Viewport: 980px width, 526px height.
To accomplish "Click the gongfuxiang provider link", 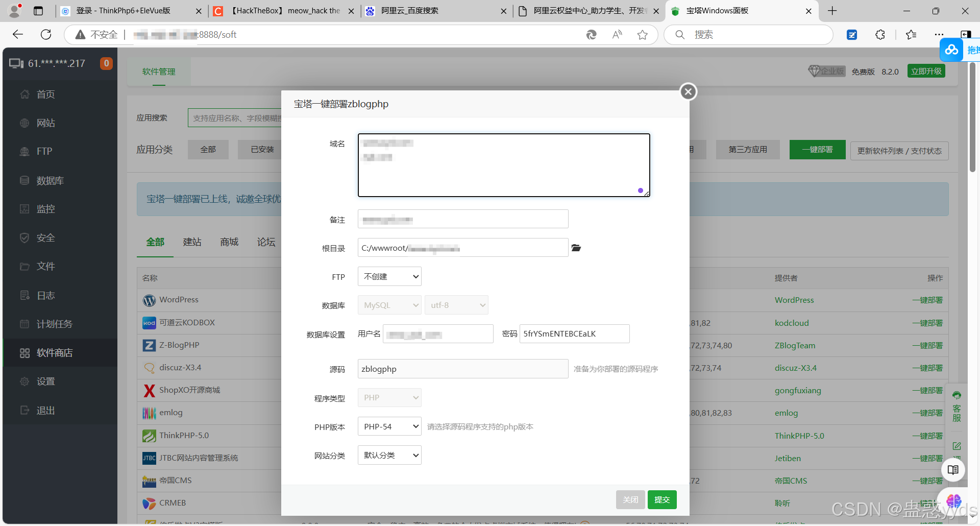I will [798, 391].
